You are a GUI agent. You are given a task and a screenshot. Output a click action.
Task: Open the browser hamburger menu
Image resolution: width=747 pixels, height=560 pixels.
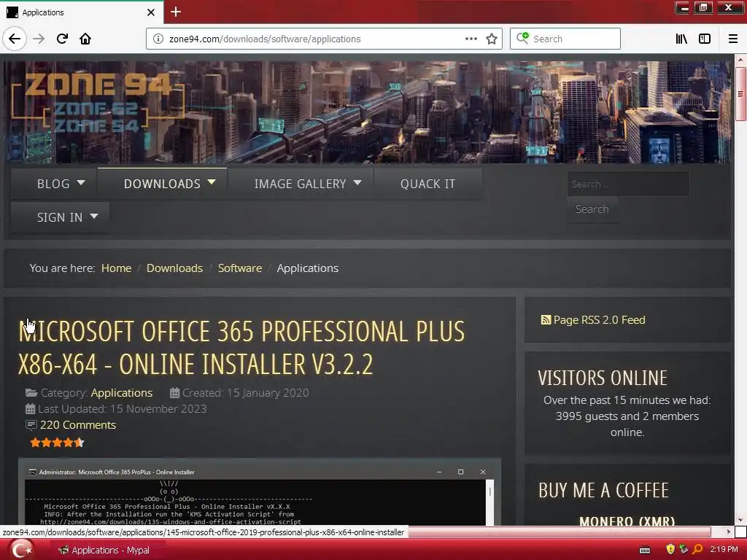[x=733, y=39]
